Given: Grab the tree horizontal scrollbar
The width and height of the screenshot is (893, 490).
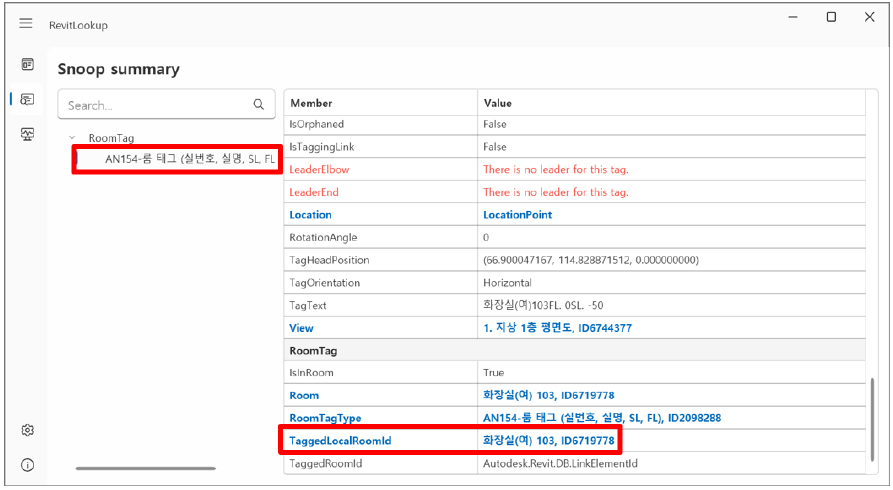Looking at the screenshot, I should click(x=146, y=468).
